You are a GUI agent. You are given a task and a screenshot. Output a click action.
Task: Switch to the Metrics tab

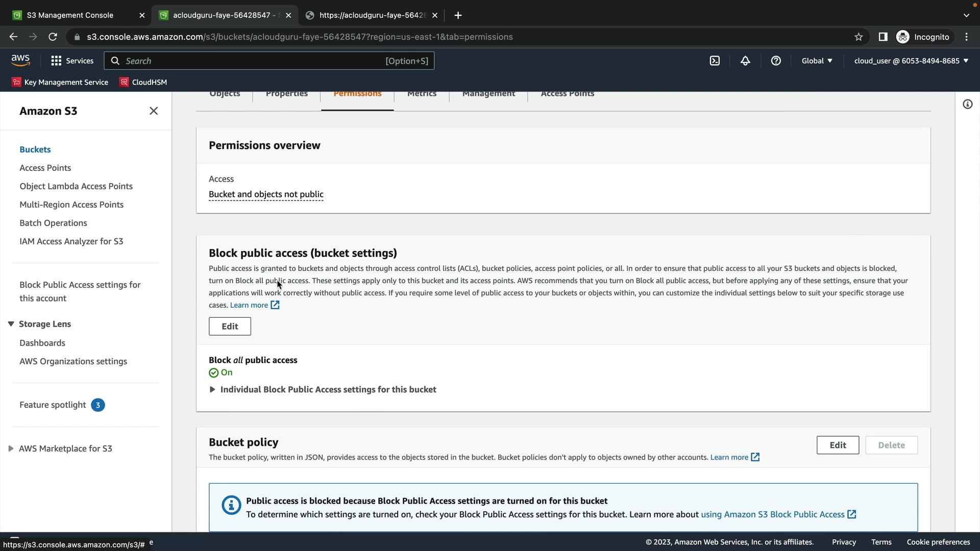(x=422, y=94)
